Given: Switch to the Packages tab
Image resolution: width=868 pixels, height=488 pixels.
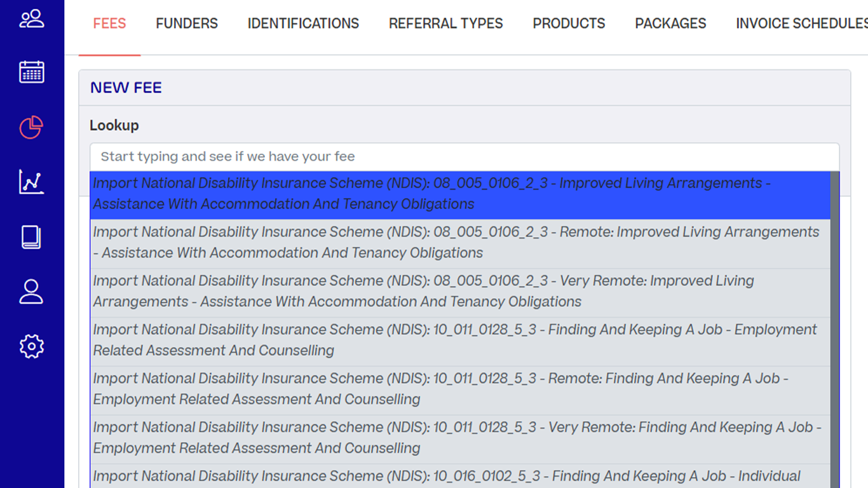Looking at the screenshot, I should pyautogui.click(x=670, y=24).
